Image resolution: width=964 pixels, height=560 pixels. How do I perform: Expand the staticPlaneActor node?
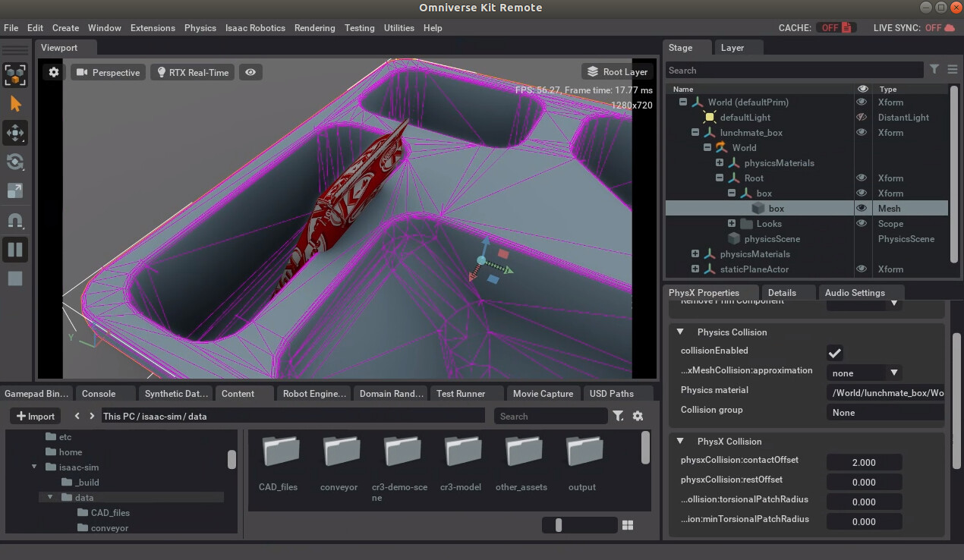[695, 269]
